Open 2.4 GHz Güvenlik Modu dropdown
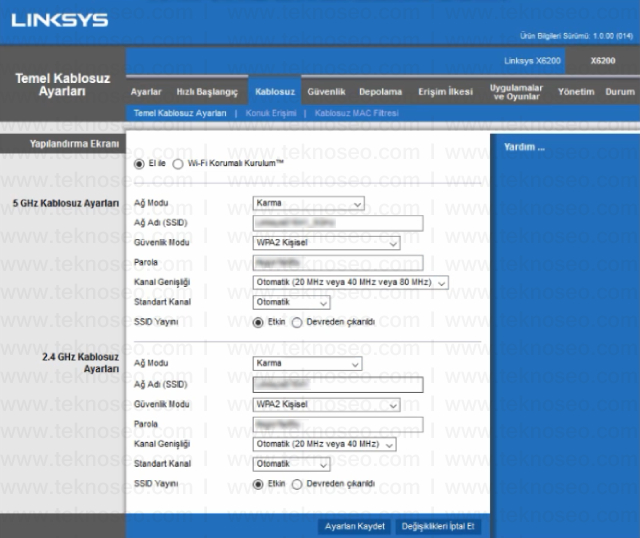This screenshot has width=640, height=538. click(x=326, y=405)
